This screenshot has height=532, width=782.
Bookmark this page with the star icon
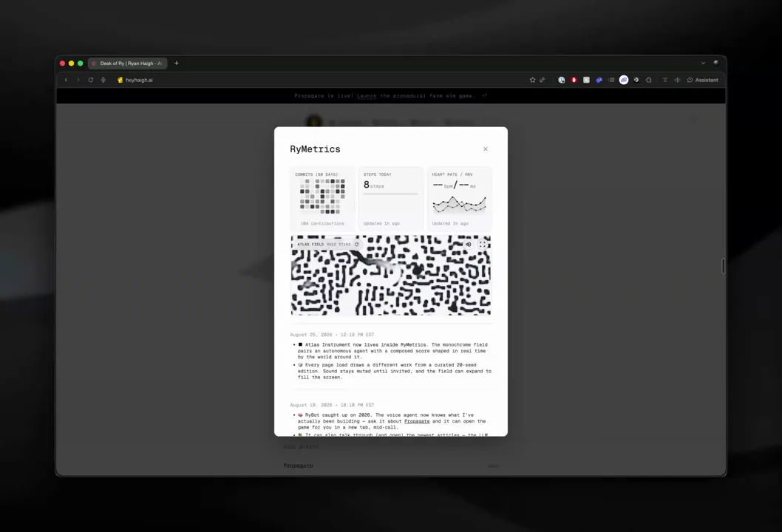[532, 80]
